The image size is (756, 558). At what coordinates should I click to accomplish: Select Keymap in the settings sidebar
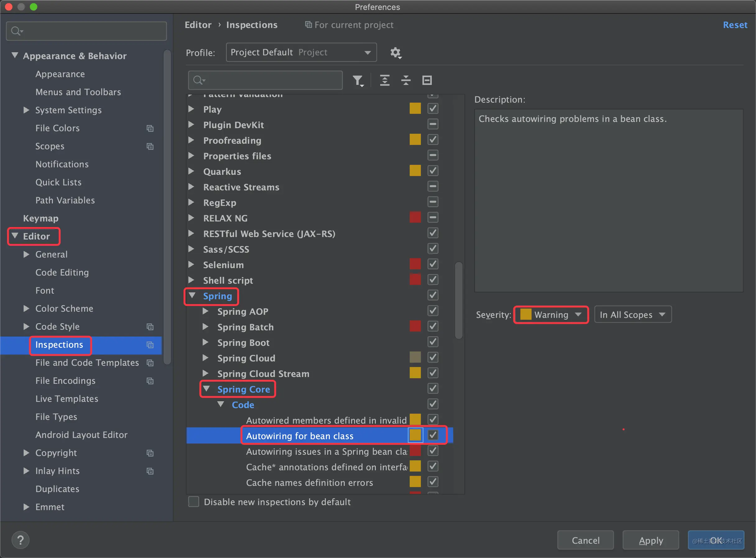click(41, 218)
